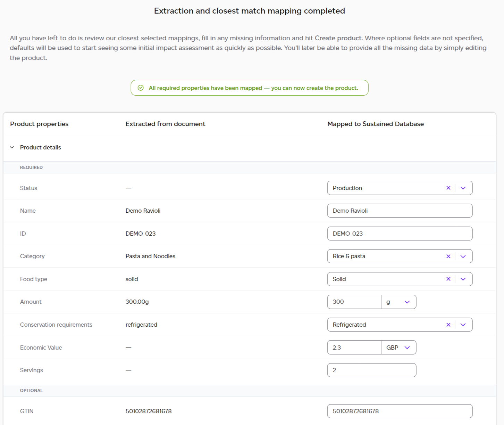
Task: Click the Name field with Demo Ravioli
Action: click(400, 211)
